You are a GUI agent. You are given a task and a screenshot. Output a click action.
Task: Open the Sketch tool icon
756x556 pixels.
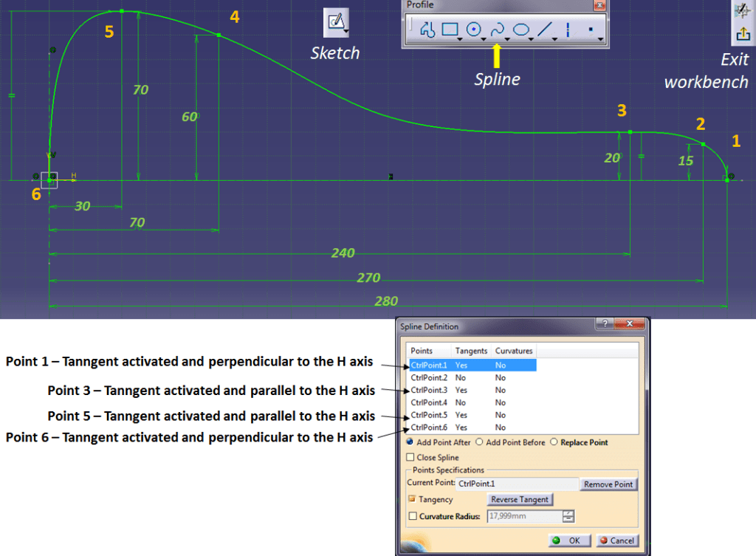[335, 22]
